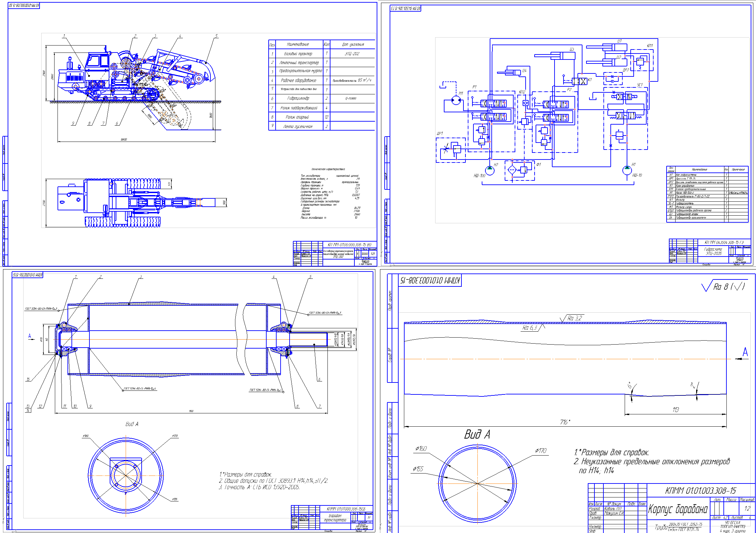Click the "Клапан предохранительный" legend row

(707, 189)
